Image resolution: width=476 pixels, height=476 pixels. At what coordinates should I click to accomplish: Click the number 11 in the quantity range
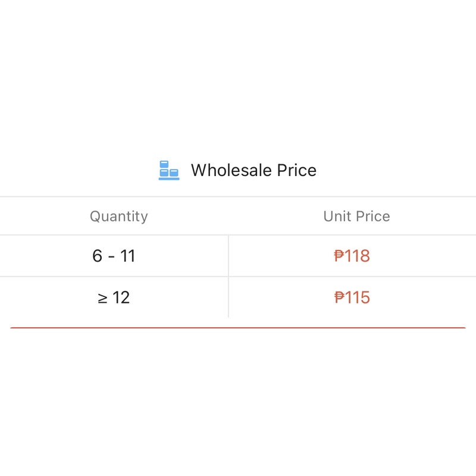pos(128,256)
